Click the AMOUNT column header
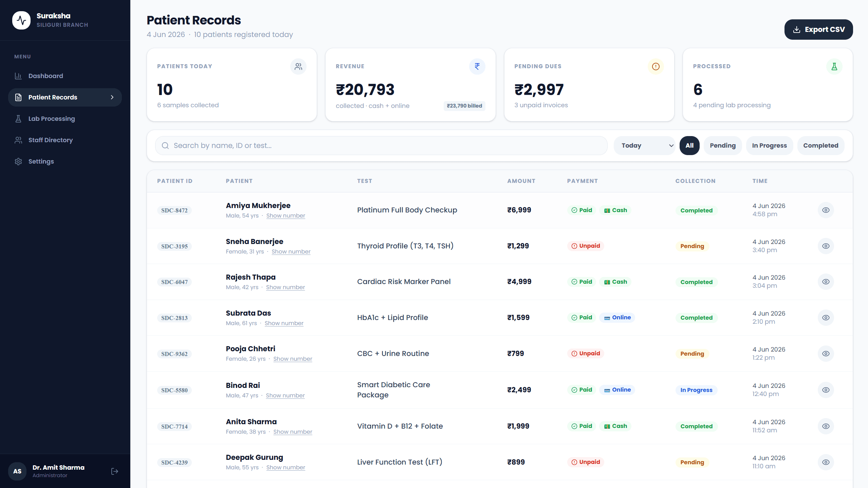The image size is (868, 488). (x=521, y=181)
